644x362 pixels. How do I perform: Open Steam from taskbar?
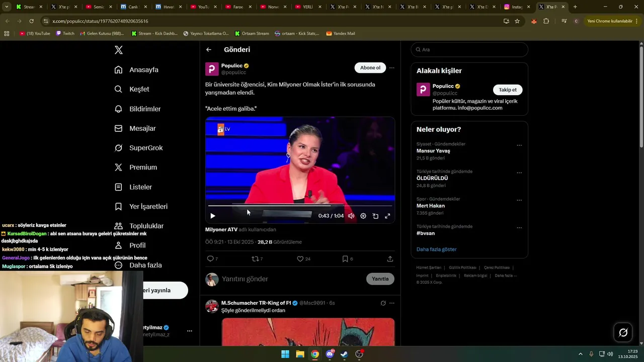point(344,354)
